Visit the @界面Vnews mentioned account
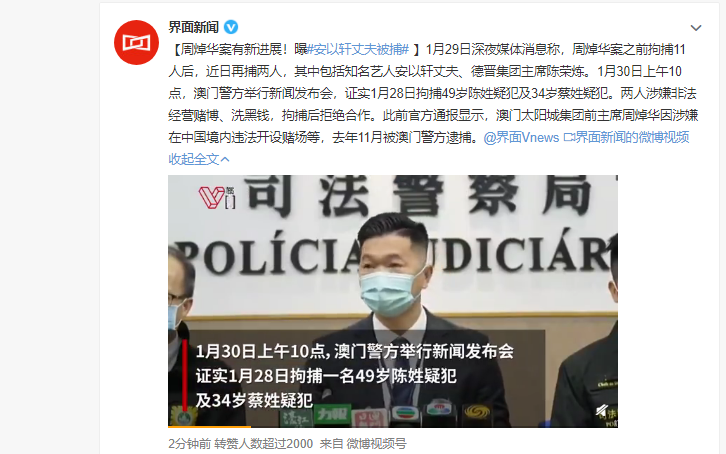 pyautogui.click(x=521, y=137)
